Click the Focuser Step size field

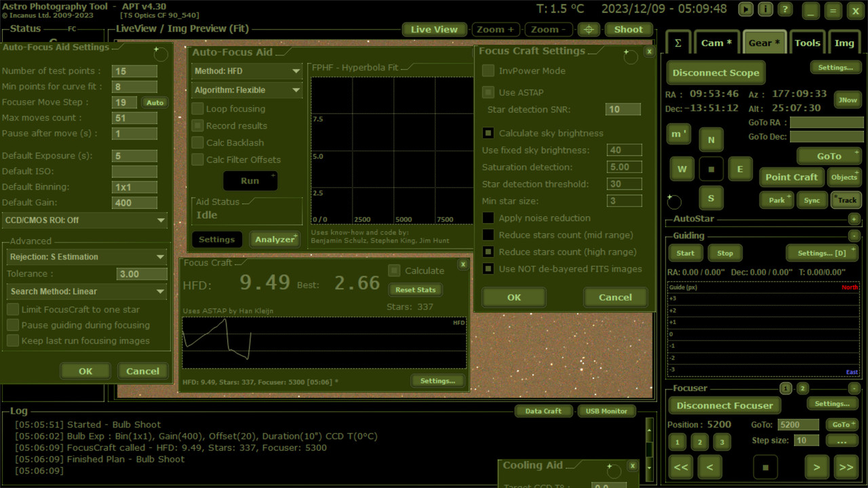(806, 441)
